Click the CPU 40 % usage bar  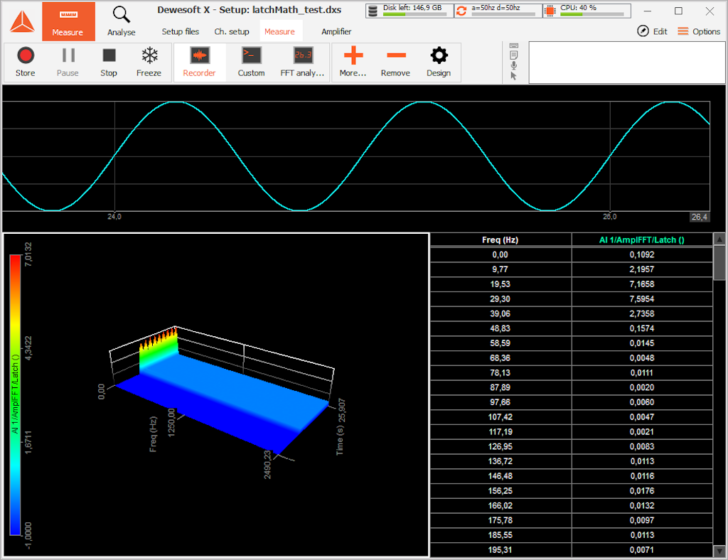pos(592,14)
